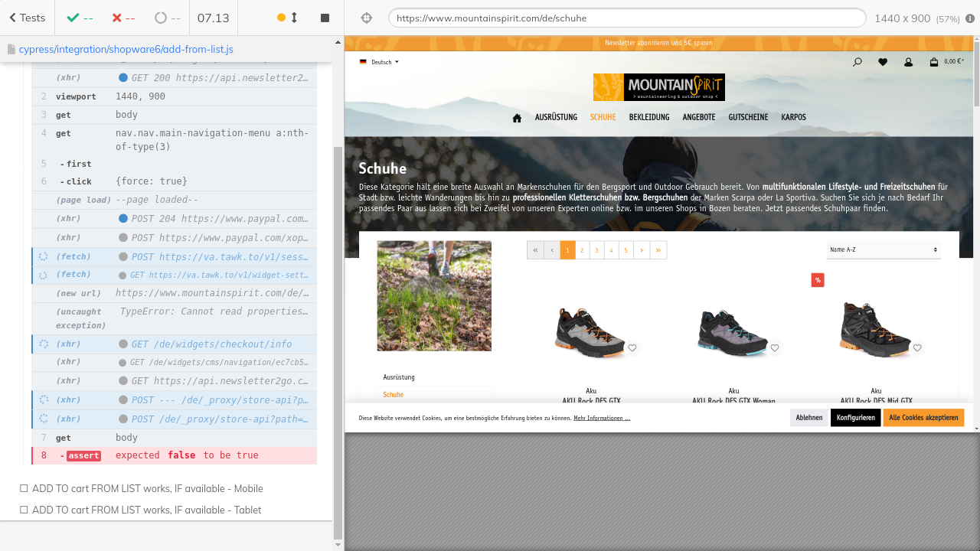Image resolution: width=980 pixels, height=551 pixels.
Task: Open the user account icon
Action: [x=908, y=63]
